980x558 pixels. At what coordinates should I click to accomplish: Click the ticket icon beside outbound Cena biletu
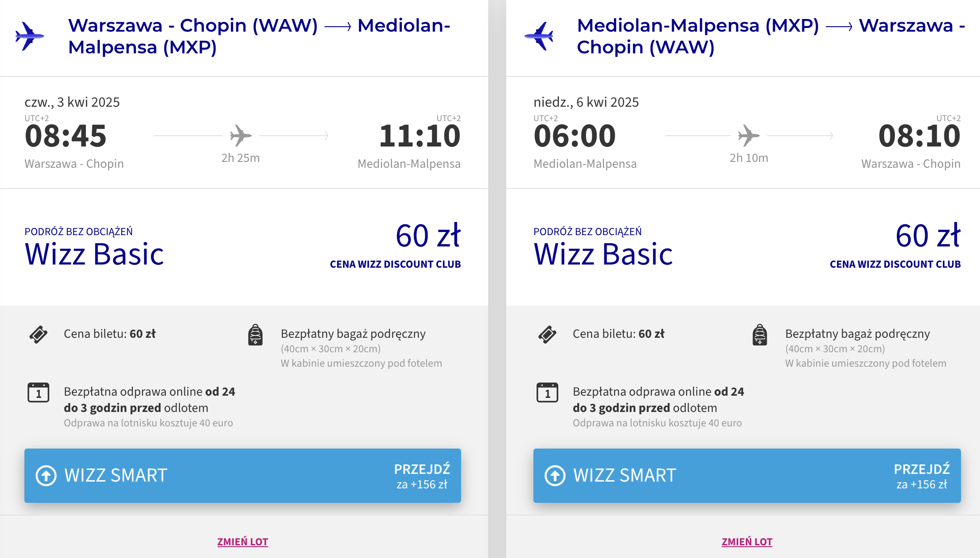tap(38, 335)
